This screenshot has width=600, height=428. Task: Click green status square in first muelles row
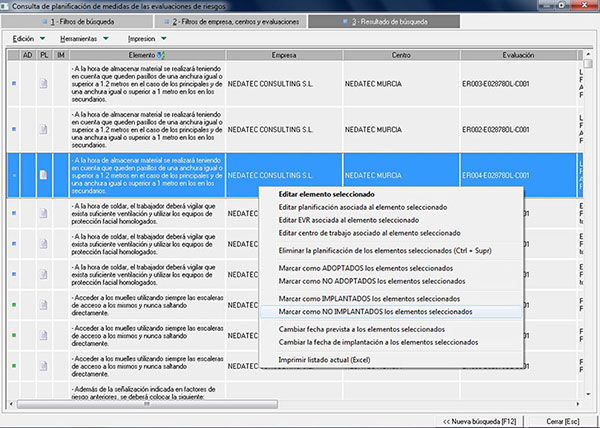(x=14, y=305)
